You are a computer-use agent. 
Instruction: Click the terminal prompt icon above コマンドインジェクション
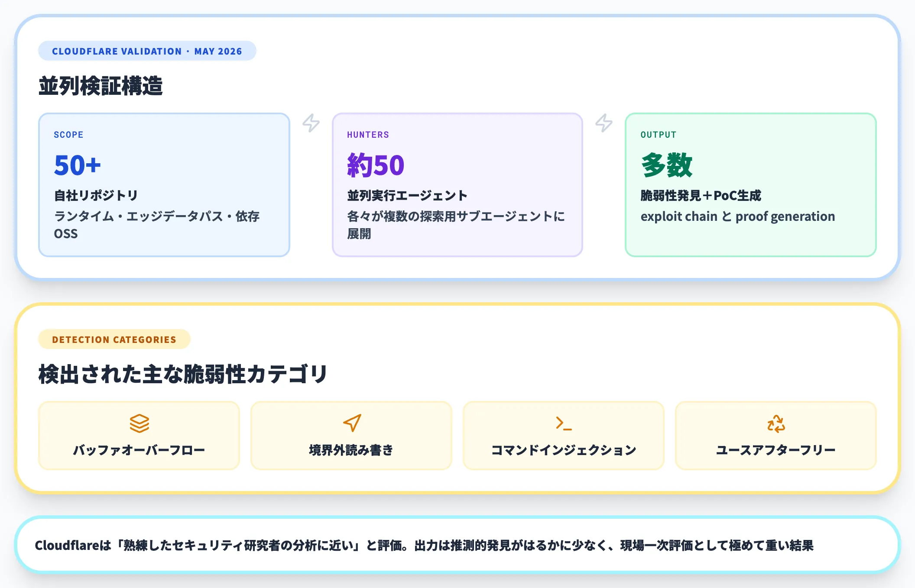pos(564,423)
